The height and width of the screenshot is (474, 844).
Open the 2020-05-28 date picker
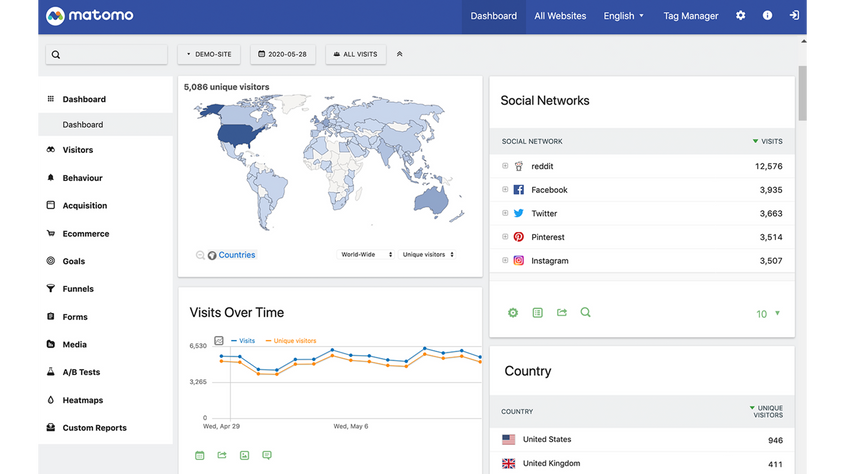(283, 54)
